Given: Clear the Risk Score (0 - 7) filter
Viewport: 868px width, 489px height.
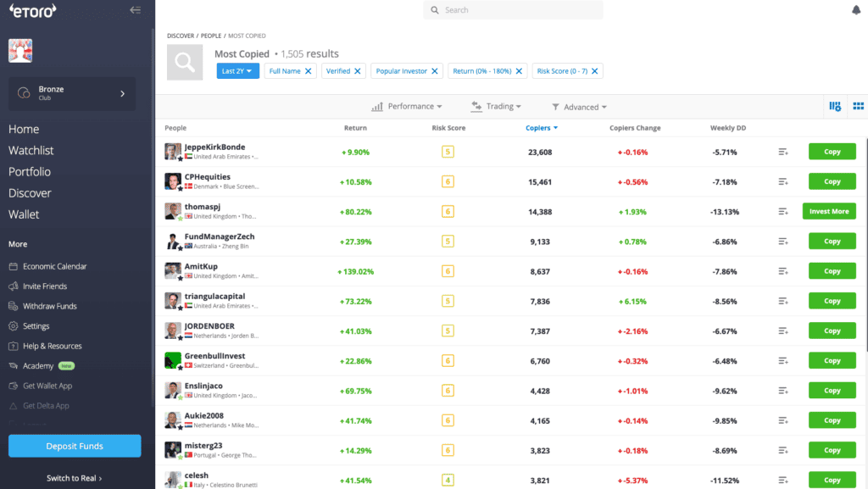Looking at the screenshot, I should 595,71.
